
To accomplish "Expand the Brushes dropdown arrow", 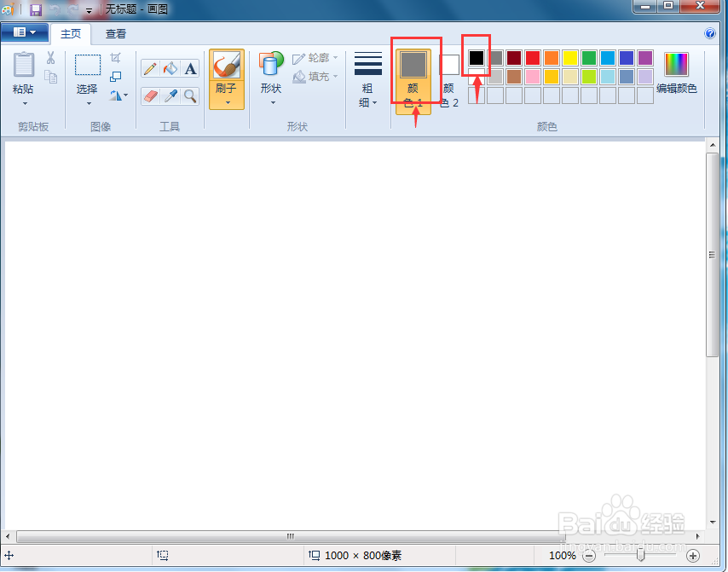I will (x=228, y=102).
